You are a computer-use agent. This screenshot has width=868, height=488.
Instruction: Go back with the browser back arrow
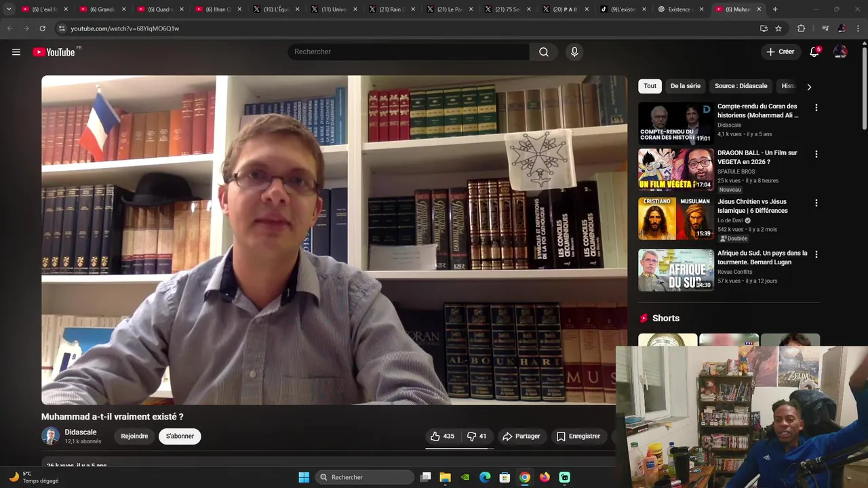(9, 28)
